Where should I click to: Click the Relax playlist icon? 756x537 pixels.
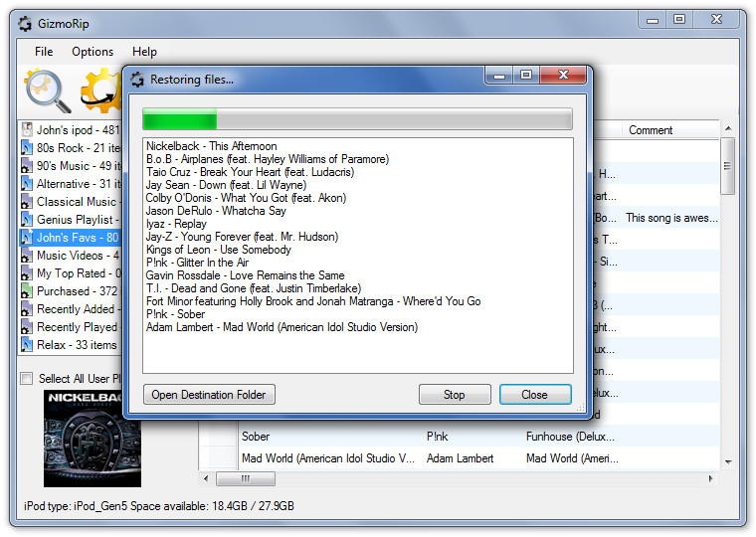pos(27,345)
